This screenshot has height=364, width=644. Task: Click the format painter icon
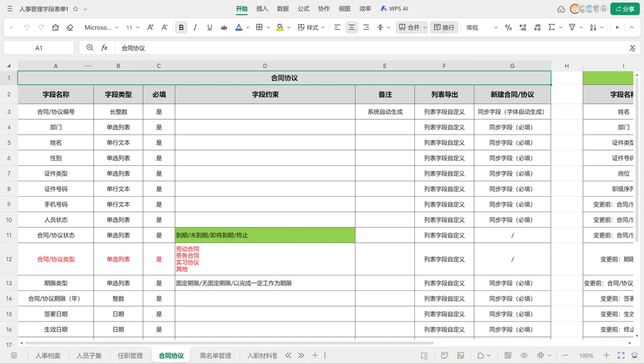pyautogui.click(x=55, y=27)
